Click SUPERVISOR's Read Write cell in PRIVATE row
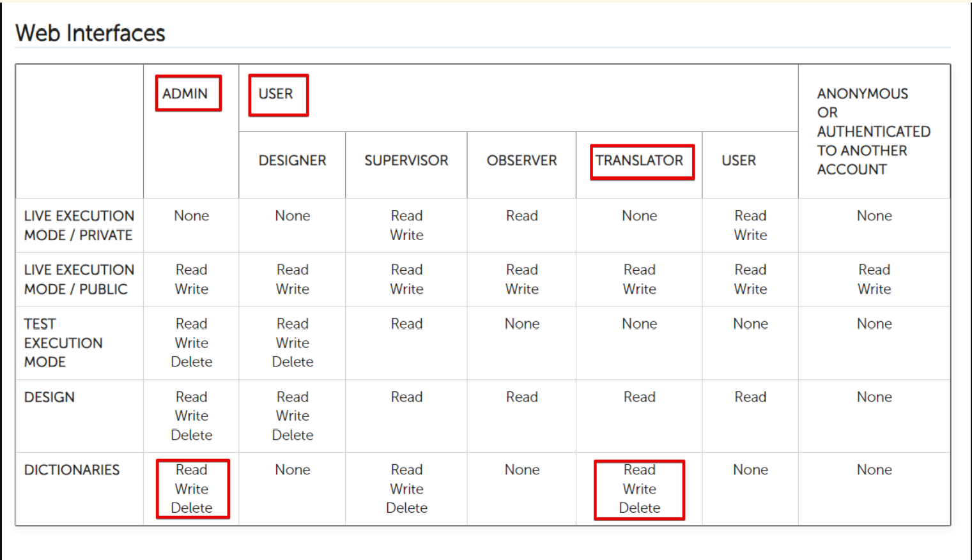 406,225
